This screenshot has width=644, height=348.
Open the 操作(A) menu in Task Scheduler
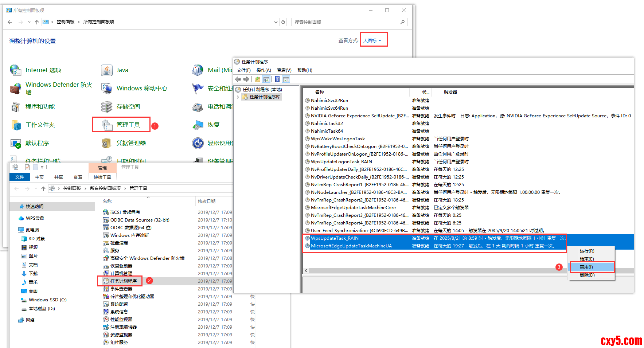[x=264, y=70]
